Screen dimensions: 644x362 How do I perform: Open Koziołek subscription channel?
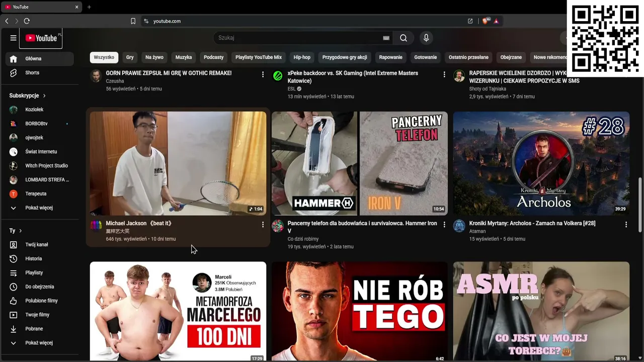[39, 110]
